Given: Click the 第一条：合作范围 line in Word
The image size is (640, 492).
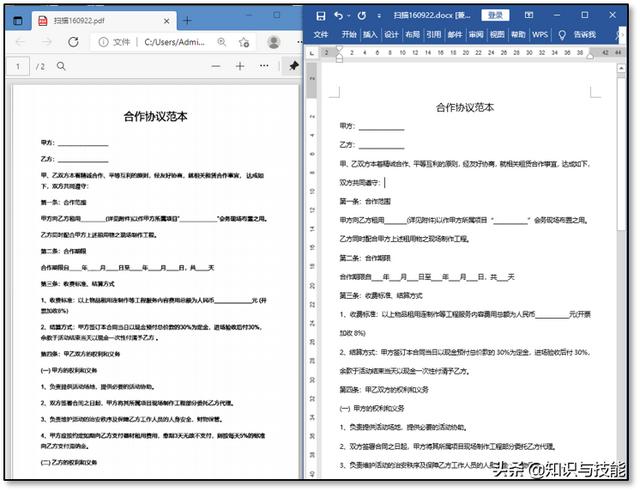Looking at the screenshot, I should (365, 201).
